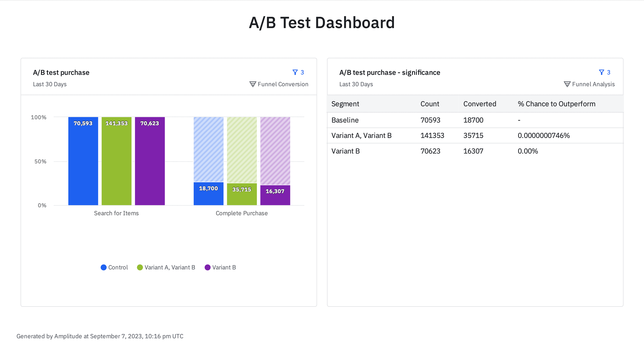The image size is (644, 357).
Task: Open the Funnel Conversion chart type selector
Action: 279,84
